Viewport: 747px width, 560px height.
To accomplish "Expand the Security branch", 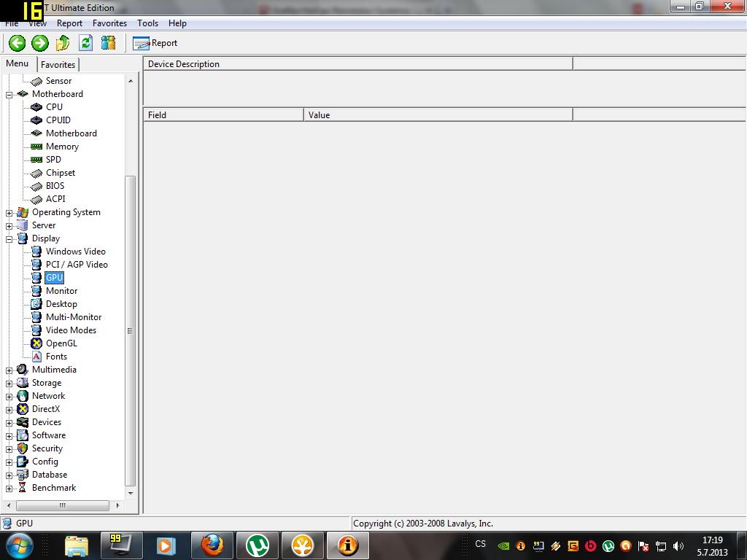I will pyautogui.click(x=9, y=449).
